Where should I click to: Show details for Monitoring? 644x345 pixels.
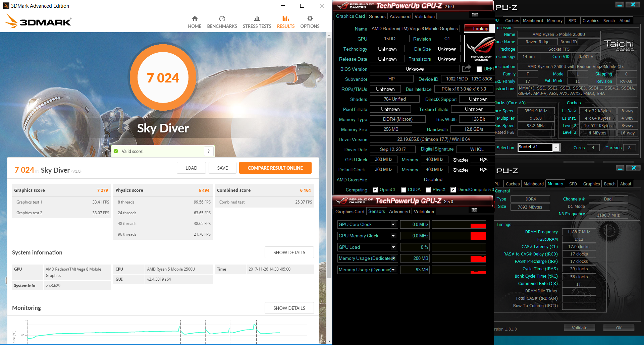pyautogui.click(x=289, y=308)
